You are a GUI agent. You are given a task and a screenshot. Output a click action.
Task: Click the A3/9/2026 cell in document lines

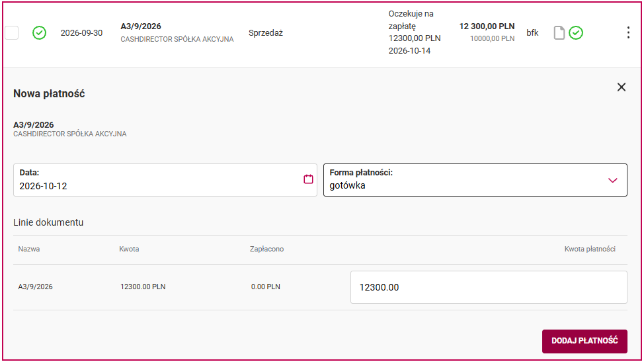click(35, 287)
